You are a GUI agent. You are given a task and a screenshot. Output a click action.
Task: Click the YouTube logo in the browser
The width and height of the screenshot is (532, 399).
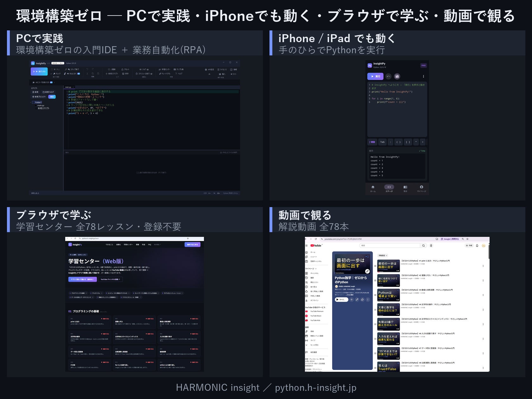coord(316,245)
